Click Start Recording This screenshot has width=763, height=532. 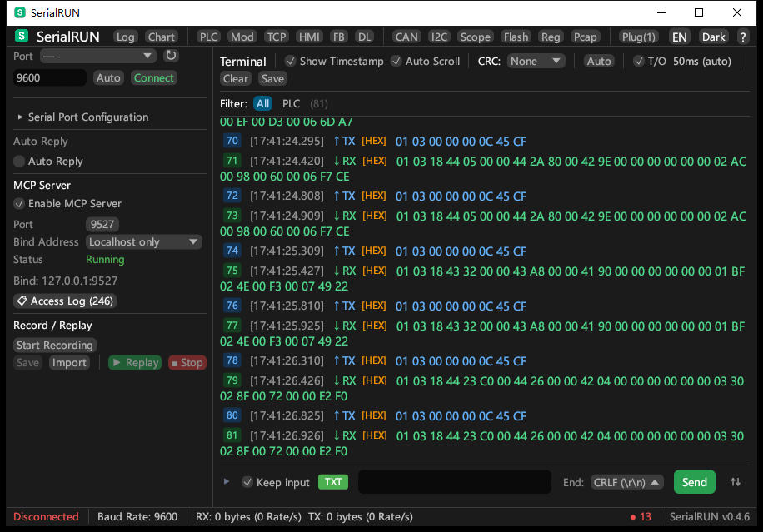point(54,345)
